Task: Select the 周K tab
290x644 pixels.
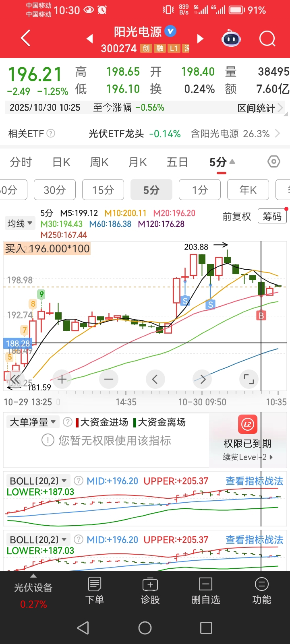Action: [99, 162]
